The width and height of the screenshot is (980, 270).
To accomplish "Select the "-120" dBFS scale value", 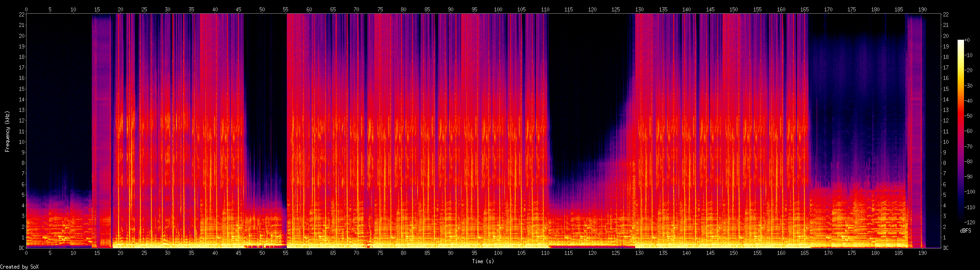I will pos(970,222).
